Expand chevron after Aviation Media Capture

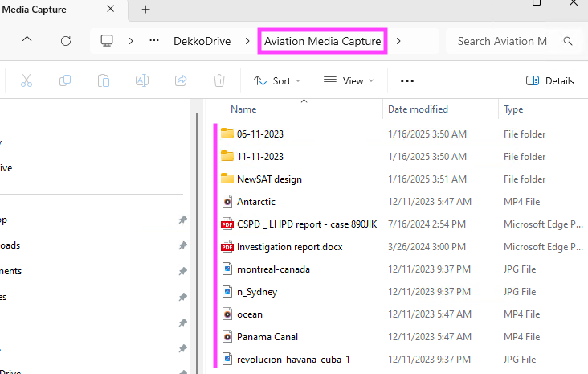[398, 41]
